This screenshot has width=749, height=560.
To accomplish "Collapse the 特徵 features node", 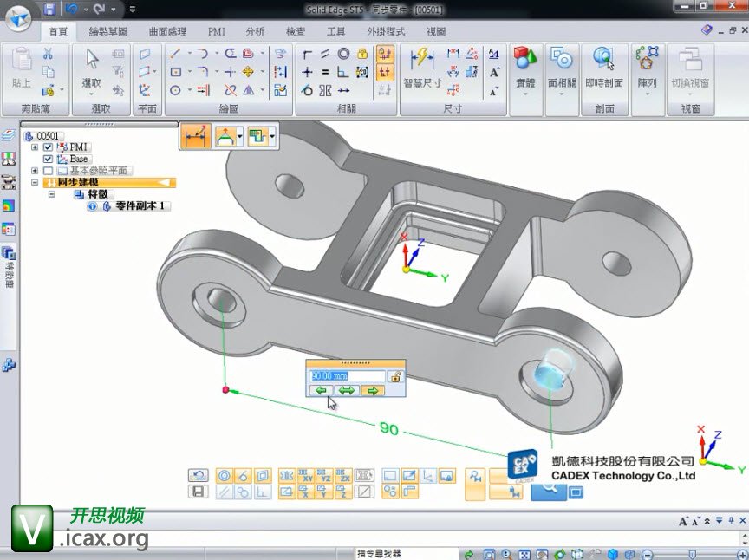I will coord(52,195).
